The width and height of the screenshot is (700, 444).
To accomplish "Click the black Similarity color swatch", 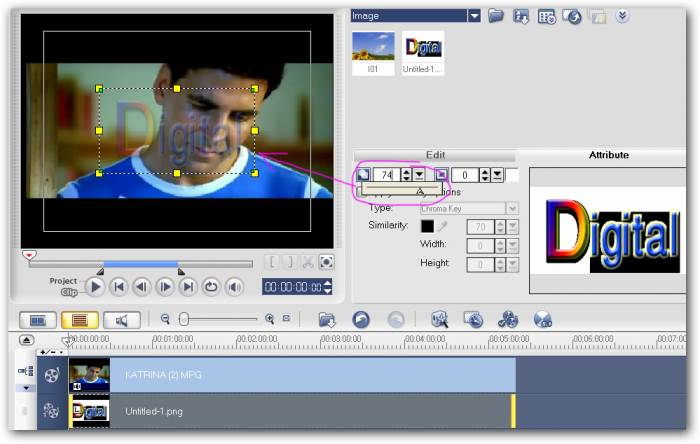I will [x=427, y=226].
